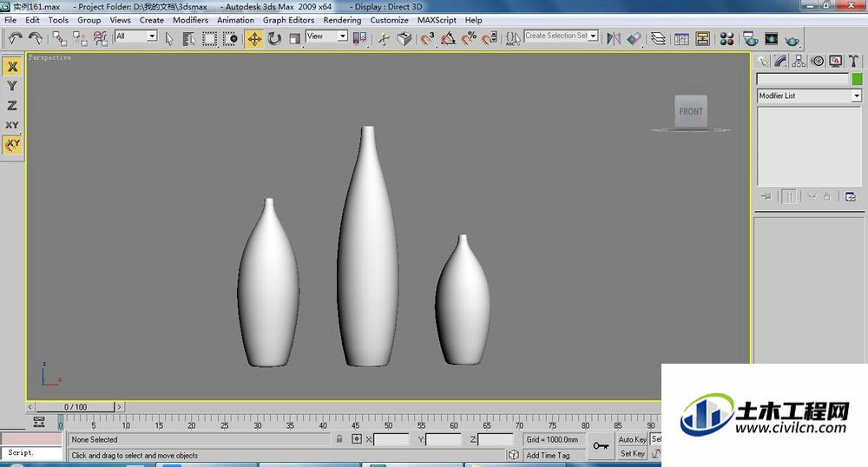The height and width of the screenshot is (467, 868).
Task: Open the File menu
Action: 10,20
